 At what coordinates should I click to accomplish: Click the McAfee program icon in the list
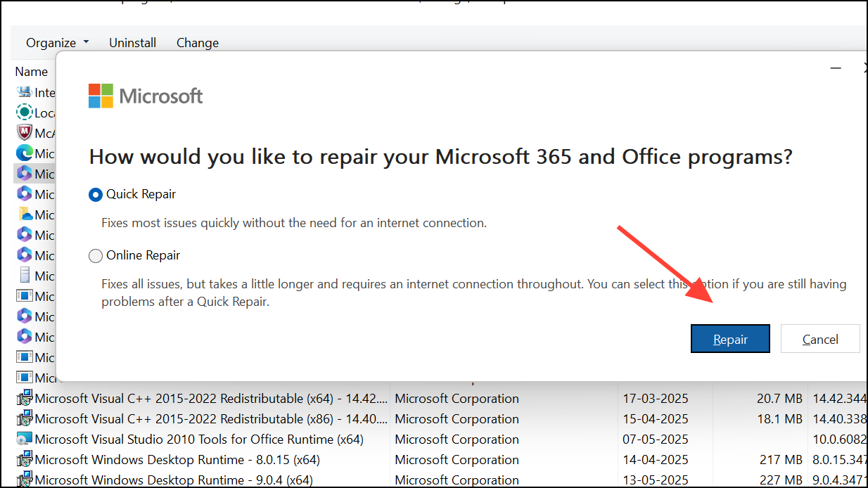click(23, 132)
